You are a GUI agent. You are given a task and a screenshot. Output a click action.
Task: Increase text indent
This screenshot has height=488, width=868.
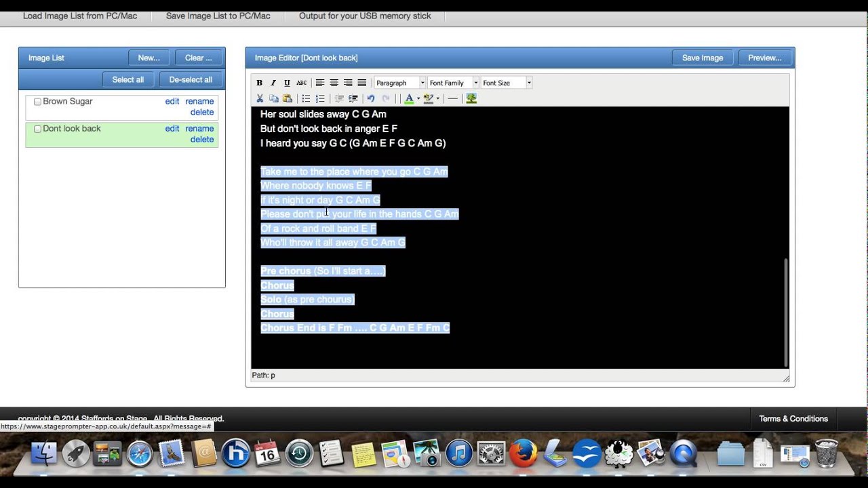point(353,98)
